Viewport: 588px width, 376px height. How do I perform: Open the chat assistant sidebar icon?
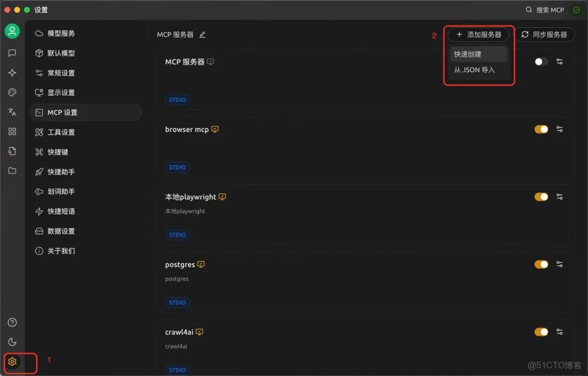12,53
